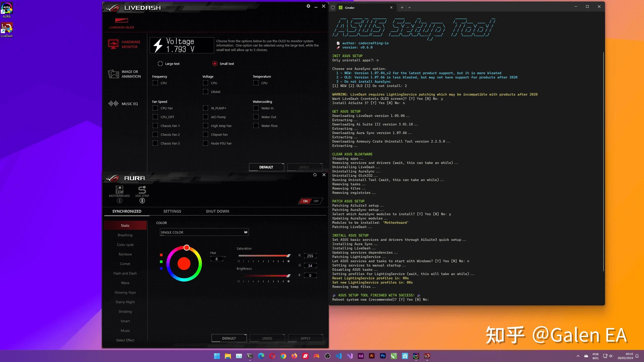
Task: Open Visual Studio Code from taskbar
Action: pos(339,356)
